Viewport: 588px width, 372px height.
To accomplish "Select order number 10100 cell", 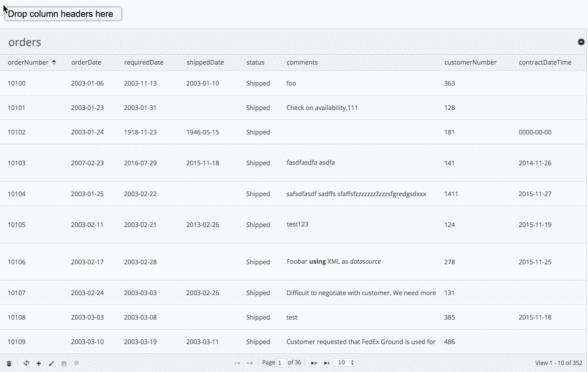I will 16,83.
